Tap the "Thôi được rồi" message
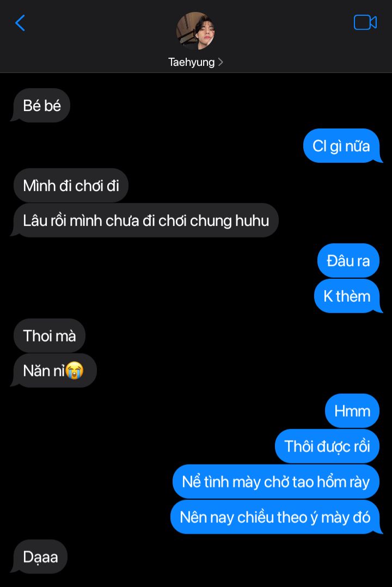 (x=327, y=446)
